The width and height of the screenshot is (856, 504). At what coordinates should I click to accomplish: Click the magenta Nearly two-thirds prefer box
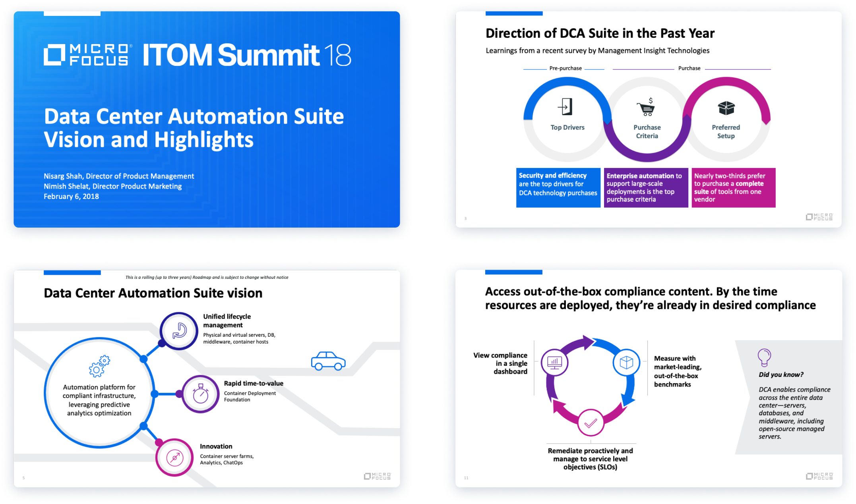733,187
